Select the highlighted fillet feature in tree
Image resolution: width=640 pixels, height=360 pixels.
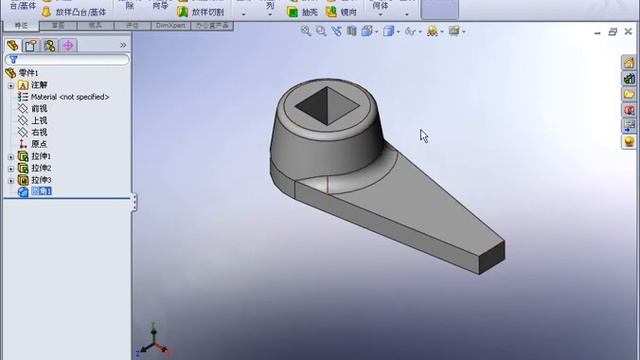pos(34,191)
